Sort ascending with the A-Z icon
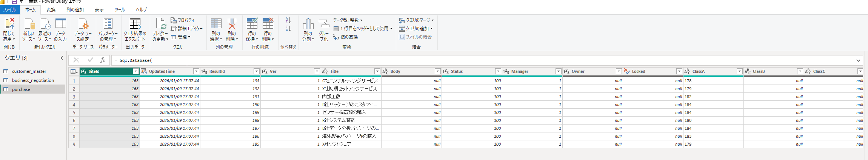This screenshot has height=160, width=868. [x=288, y=20]
